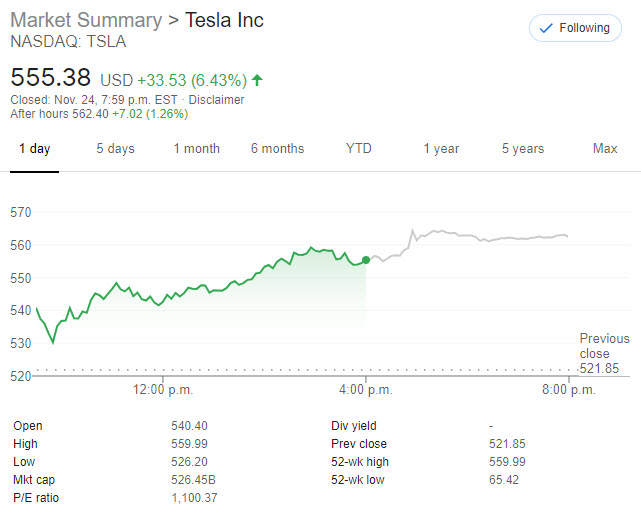Switch to the 5 years tab
This screenshot has width=641, height=508.
point(522,148)
